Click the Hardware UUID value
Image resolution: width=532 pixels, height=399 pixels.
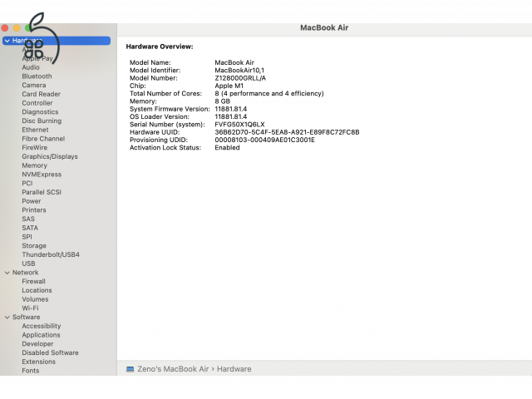coord(287,132)
